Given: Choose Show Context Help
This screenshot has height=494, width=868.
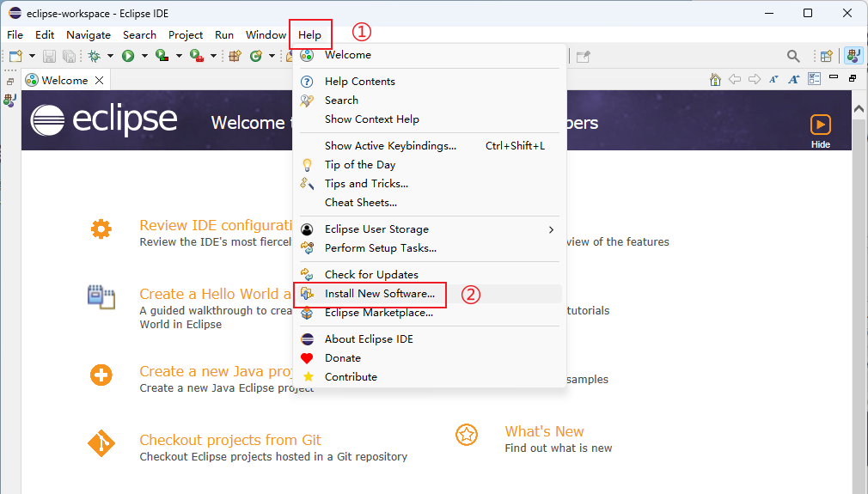Looking at the screenshot, I should 430,119.
